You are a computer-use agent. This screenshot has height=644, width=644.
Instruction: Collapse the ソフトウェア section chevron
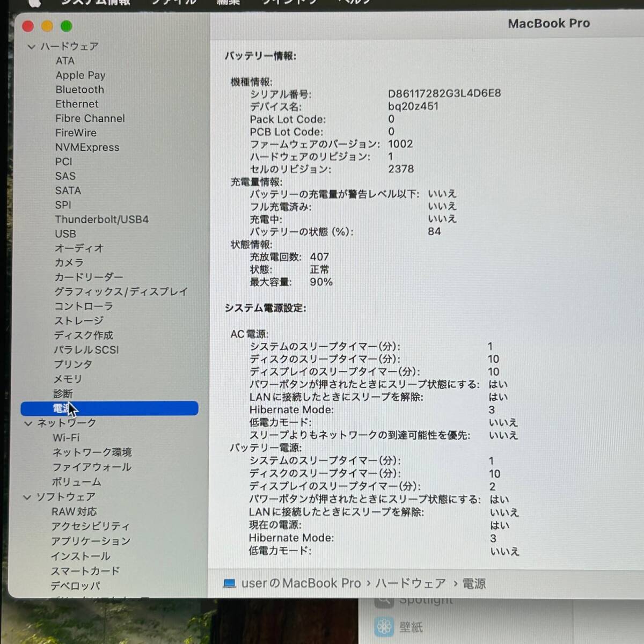click(28, 497)
